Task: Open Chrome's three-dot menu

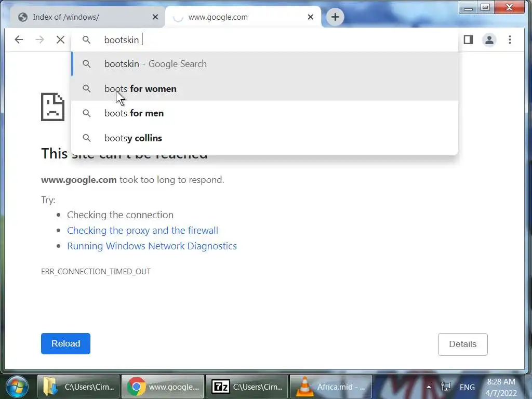Action: (510, 39)
